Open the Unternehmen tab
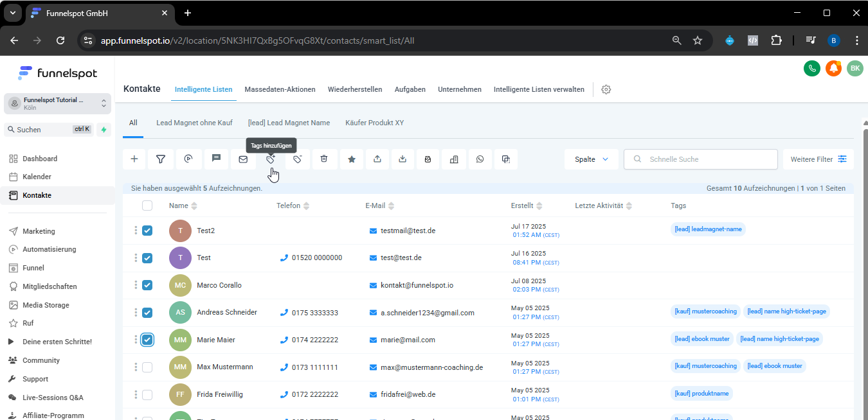This screenshot has width=868, height=420. (460, 89)
